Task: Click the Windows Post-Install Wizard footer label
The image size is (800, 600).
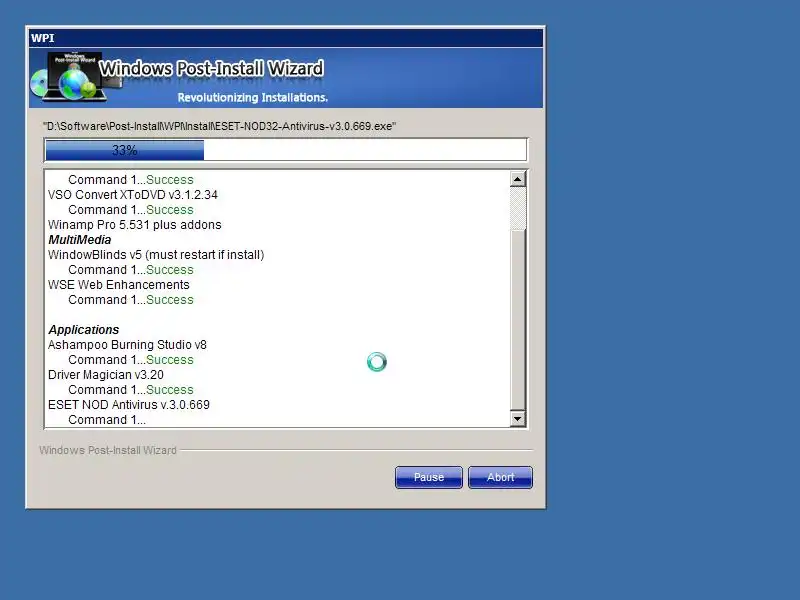Action: 108,450
